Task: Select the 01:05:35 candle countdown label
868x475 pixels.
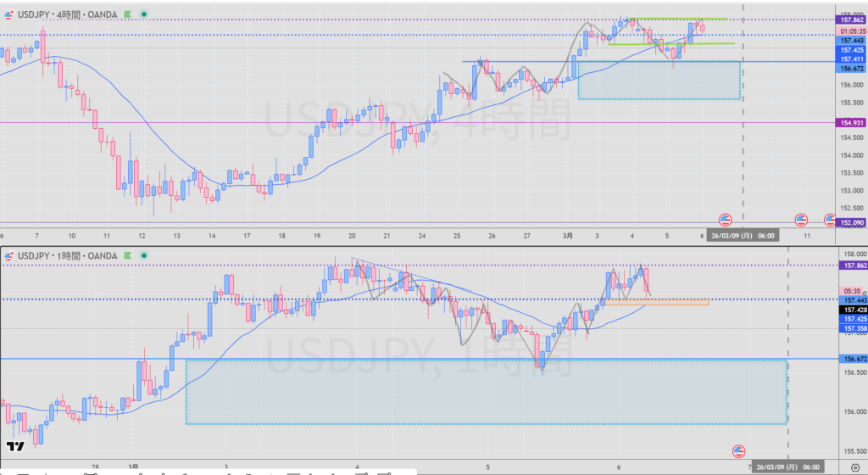Action: 851,31
